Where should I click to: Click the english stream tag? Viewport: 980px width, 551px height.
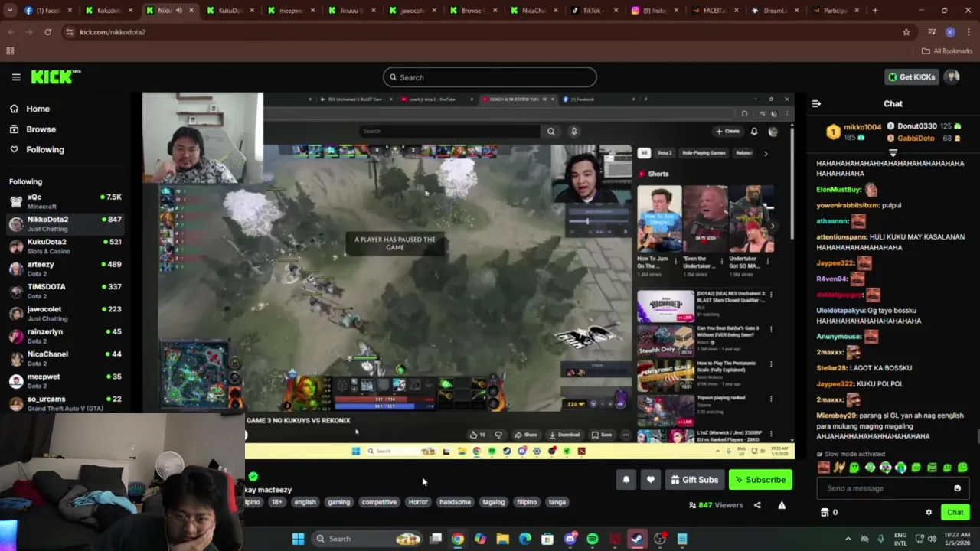[x=305, y=502]
